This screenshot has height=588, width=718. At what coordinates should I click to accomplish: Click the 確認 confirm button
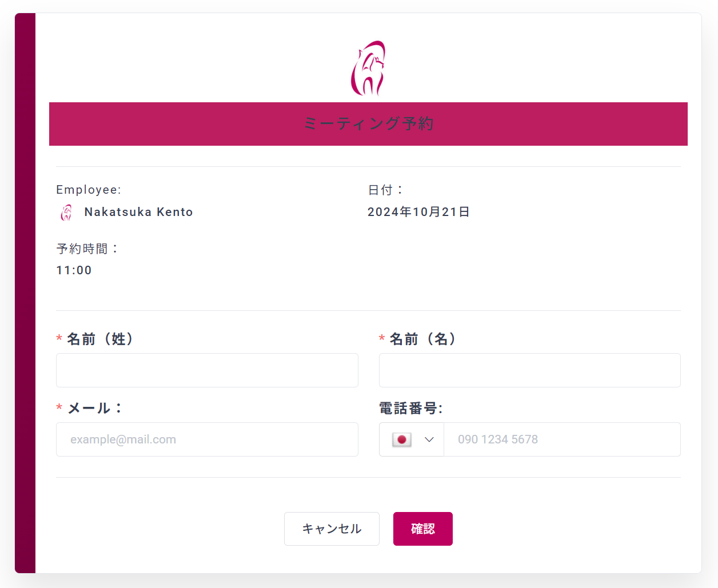423,529
